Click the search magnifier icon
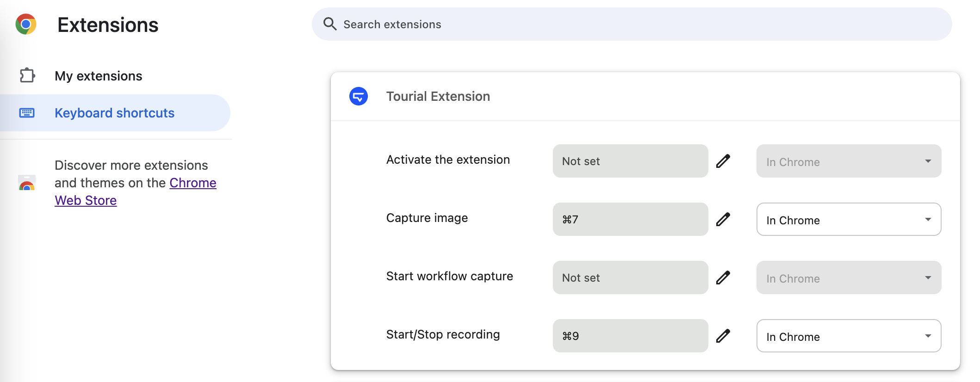This screenshot has width=980, height=382. click(329, 24)
